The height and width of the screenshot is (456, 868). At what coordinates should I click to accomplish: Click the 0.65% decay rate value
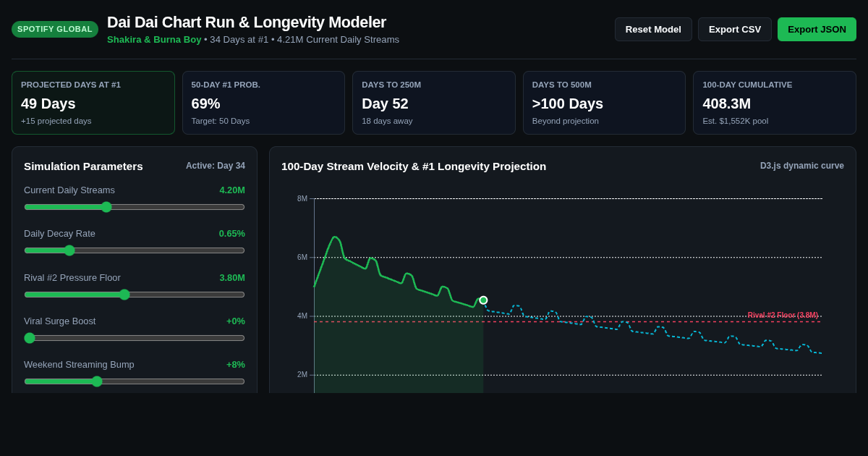pos(232,234)
